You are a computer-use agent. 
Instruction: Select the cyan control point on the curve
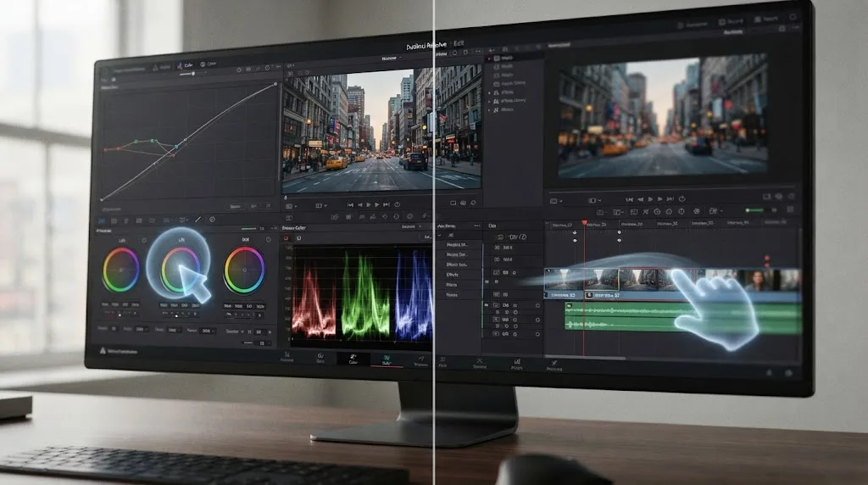coord(176,147)
